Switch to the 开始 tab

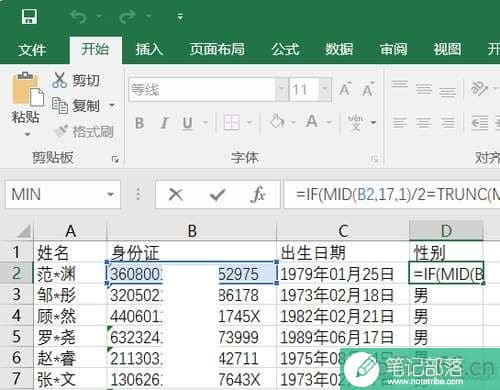click(95, 50)
